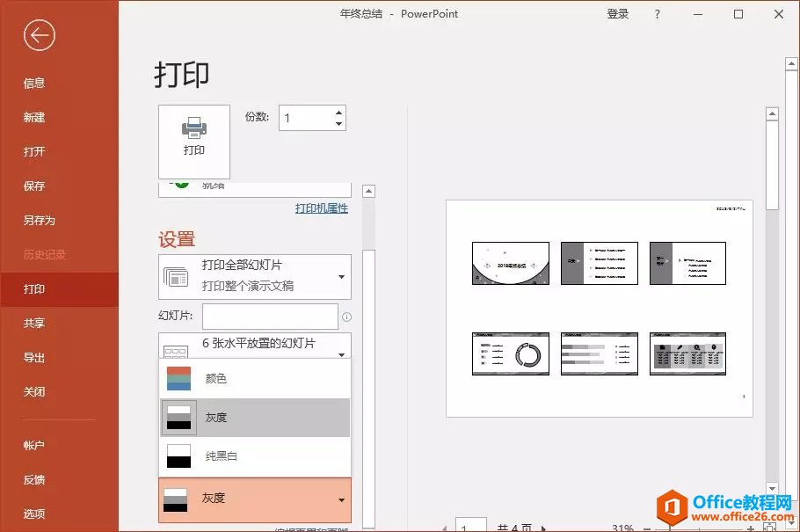Click the printer Print button
This screenshot has width=800, height=532.
tap(194, 142)
